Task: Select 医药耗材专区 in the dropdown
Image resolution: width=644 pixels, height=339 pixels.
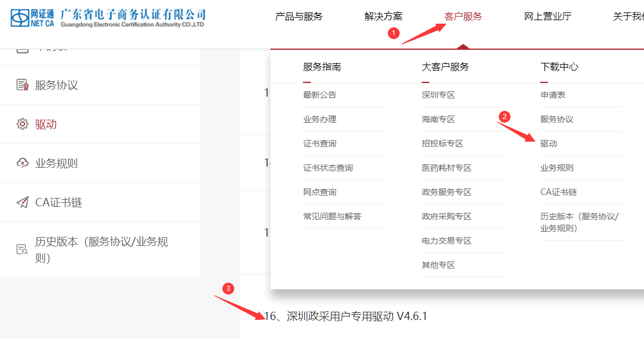Action: point(447,168)
